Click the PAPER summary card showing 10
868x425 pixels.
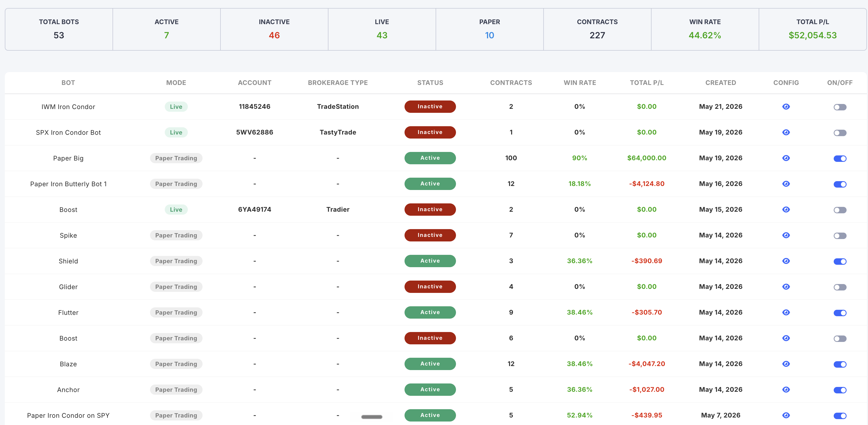coord(490,29)
